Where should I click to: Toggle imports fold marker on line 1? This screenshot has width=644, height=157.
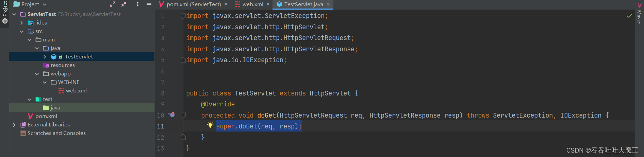click(x=183, y=16)
